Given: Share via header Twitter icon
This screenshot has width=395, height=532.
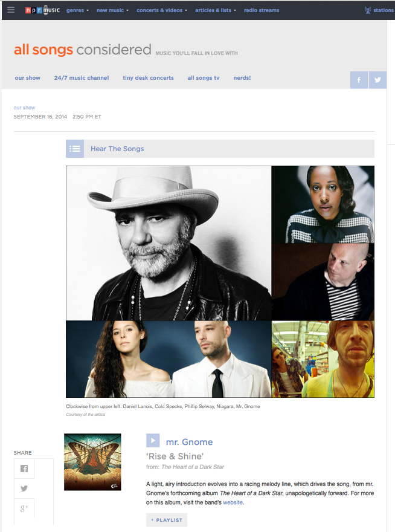Looking at the screenshot, I should [377, 80].
